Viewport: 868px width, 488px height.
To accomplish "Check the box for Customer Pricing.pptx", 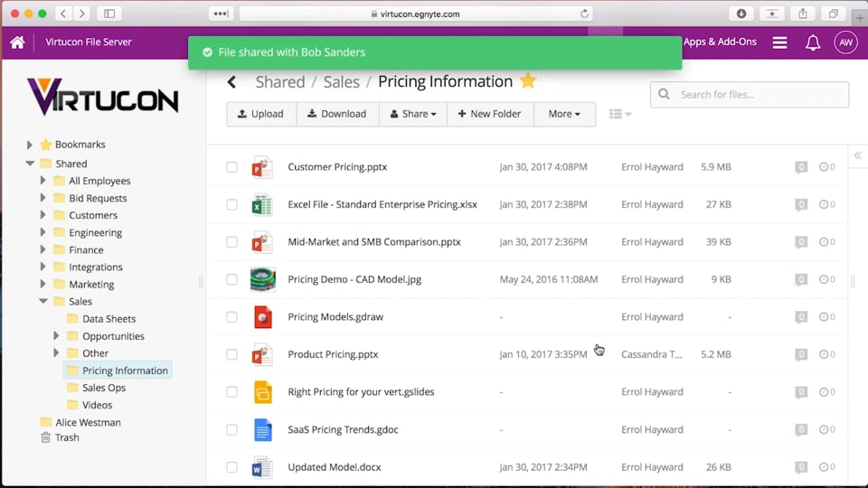I will coord(232,167).
